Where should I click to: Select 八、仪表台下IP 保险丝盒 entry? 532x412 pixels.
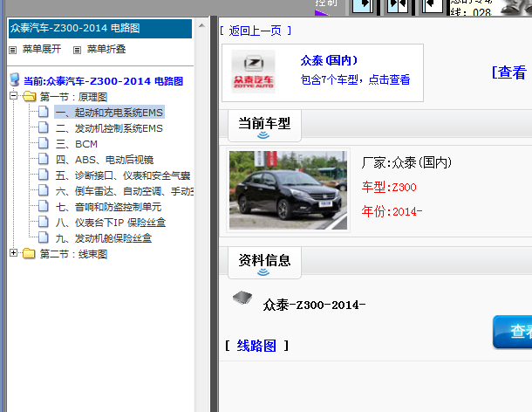pos(111,223)
